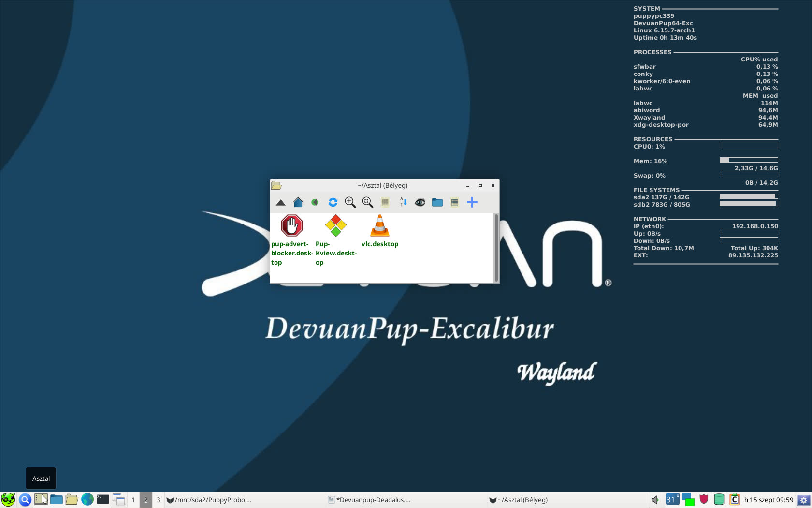Open the Pup-Kview.desktop file

[336, 240]
